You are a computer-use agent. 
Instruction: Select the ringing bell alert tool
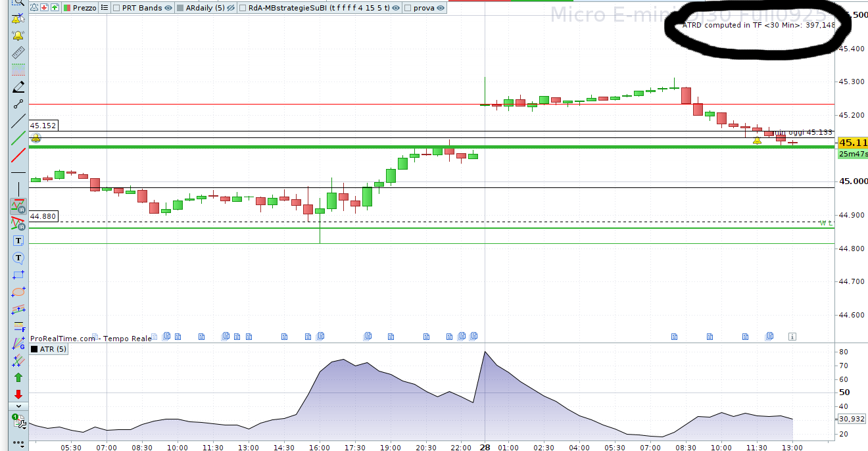click(18, 36)
